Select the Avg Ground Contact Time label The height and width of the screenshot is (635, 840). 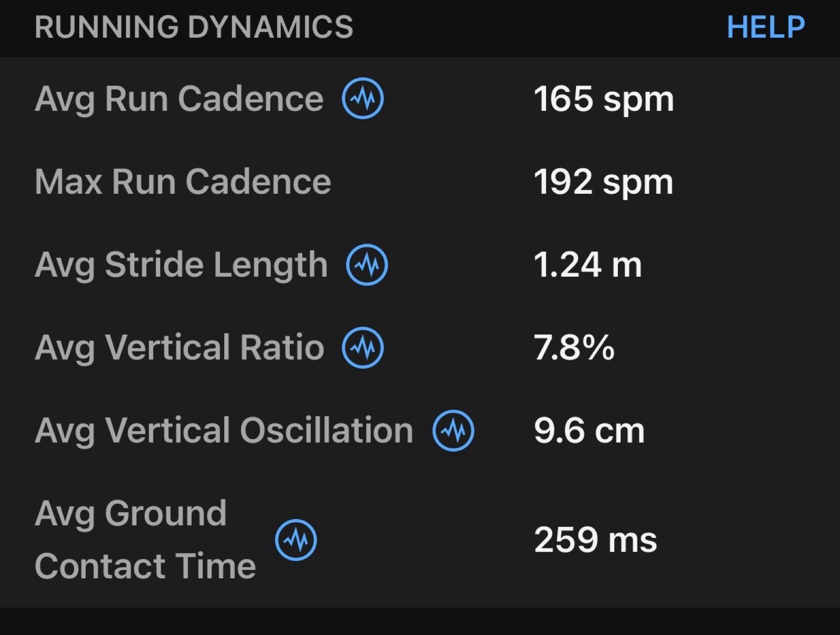click(145, 539)
